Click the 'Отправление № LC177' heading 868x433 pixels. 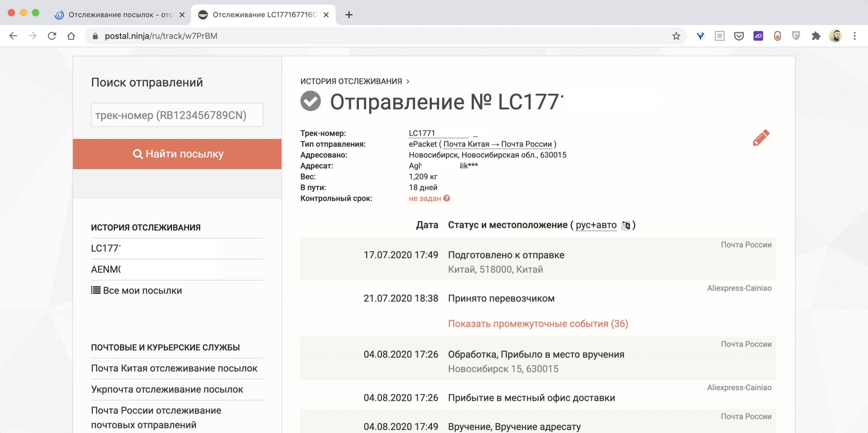[447, 102]
